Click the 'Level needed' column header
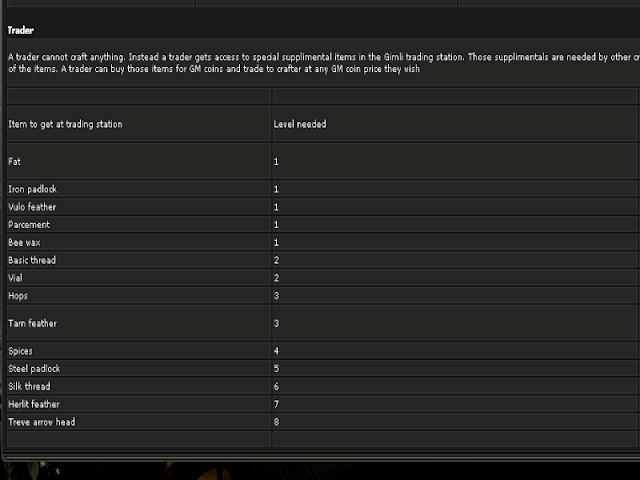 coord(300,124)
